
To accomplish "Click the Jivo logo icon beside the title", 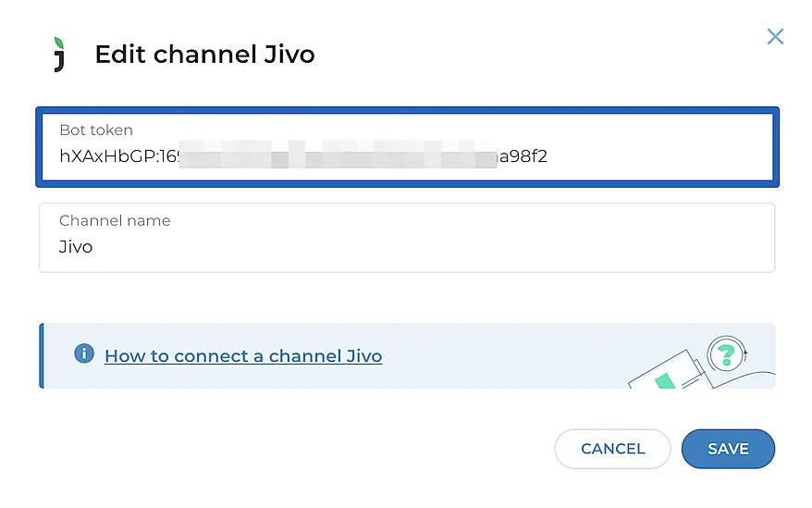I will 59,55.
